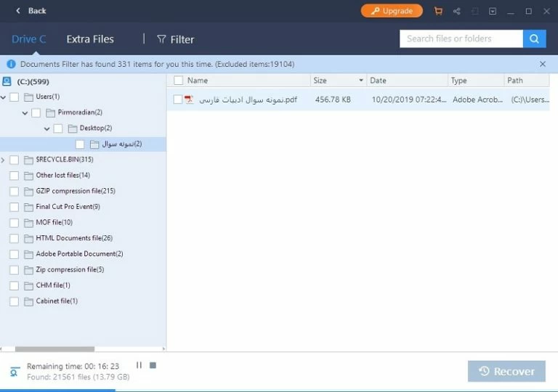Stop the running scan

(153, 365)
